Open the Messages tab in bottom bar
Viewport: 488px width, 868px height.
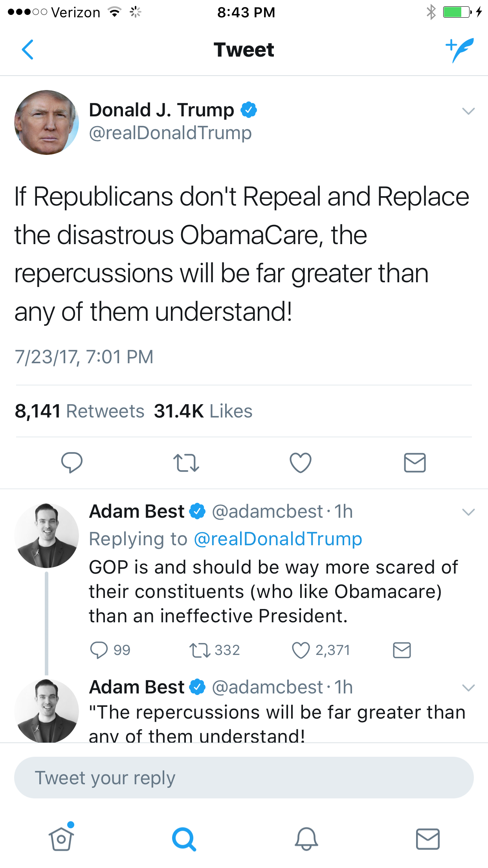point(428,839)
